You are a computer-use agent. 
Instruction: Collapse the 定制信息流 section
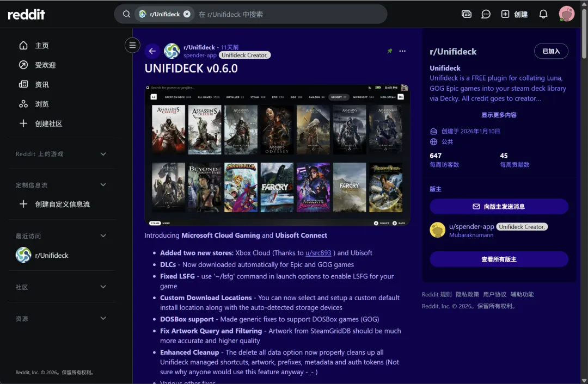pyautogui.click(x=103, y=185)
